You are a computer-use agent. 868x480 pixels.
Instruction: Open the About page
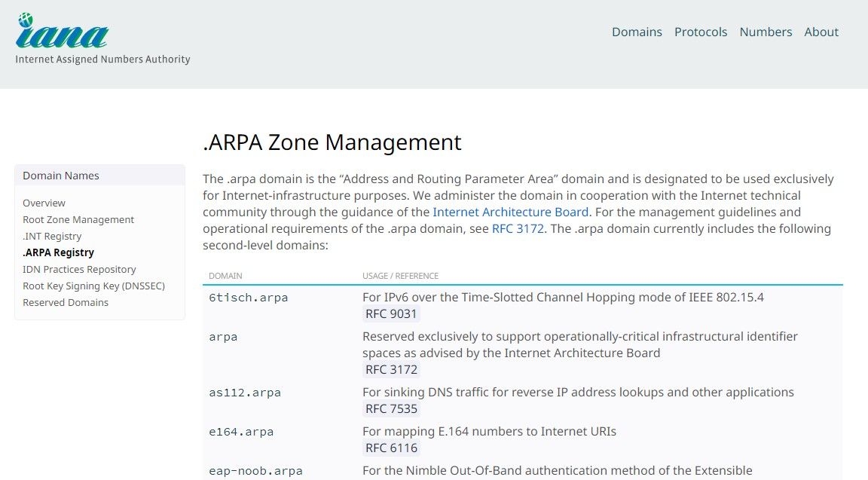pyautogui.click(x=821, y=32)
